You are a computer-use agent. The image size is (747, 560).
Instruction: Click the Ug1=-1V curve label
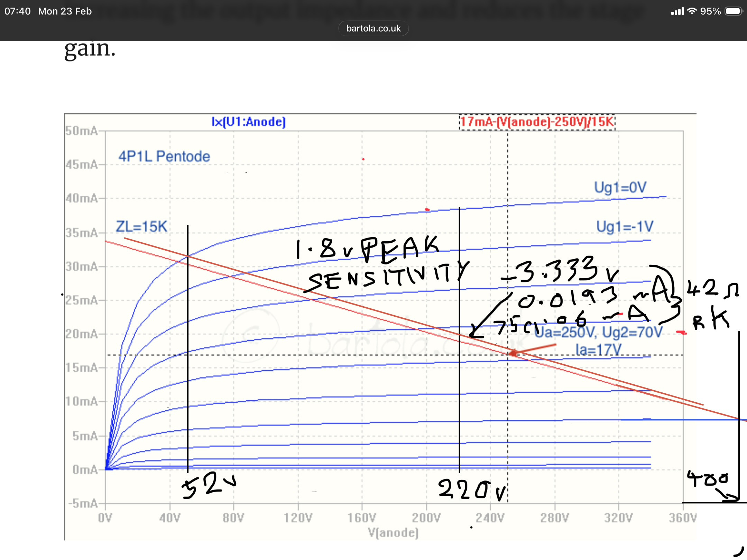625,227
